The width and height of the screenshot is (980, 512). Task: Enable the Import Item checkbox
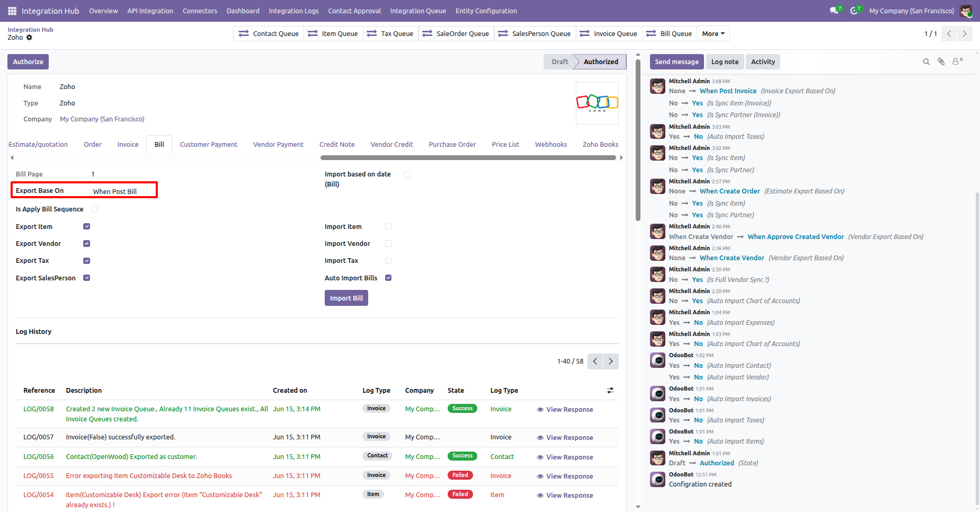click(388, 226)
